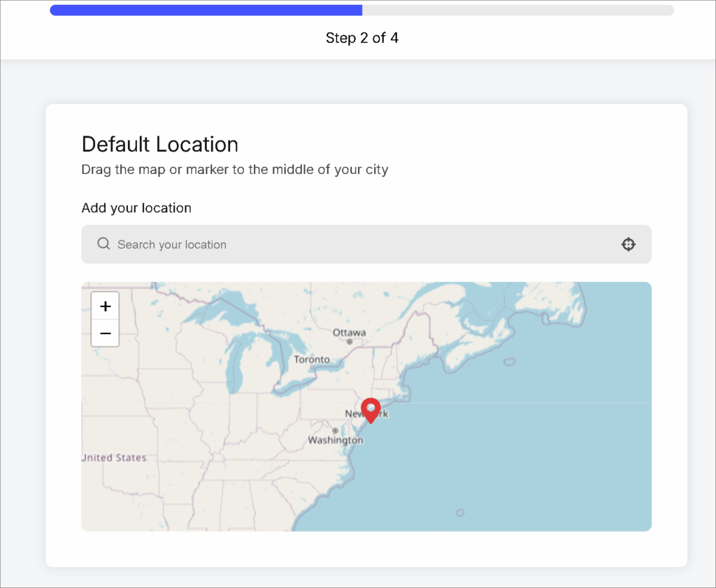Viewport: 716px width, 588px height.
Task: Click the magnifying glass search icon
Action: (103, 244)
